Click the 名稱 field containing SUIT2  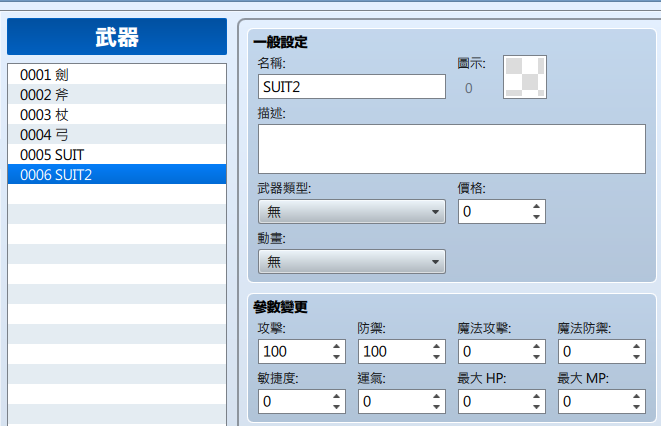(352, 87)
